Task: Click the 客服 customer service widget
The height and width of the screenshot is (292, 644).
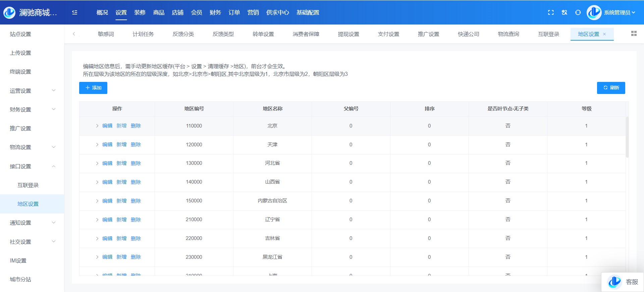Action: click(623, 282)
